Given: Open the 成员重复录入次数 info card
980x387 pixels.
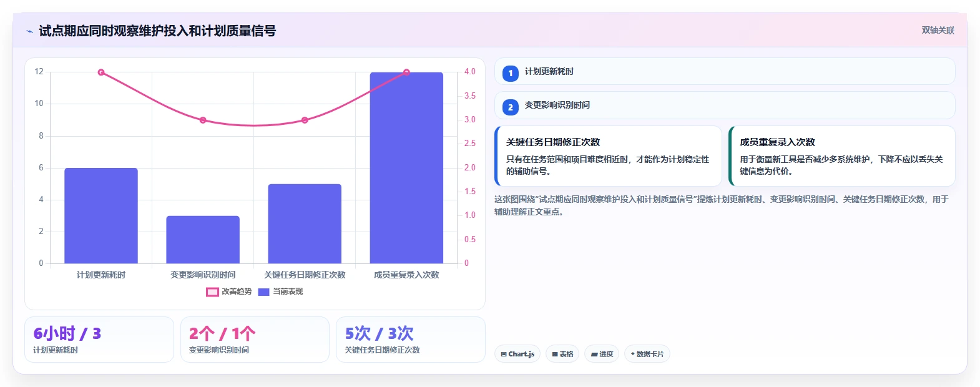Looking at the screenshot, I should 842,156.
